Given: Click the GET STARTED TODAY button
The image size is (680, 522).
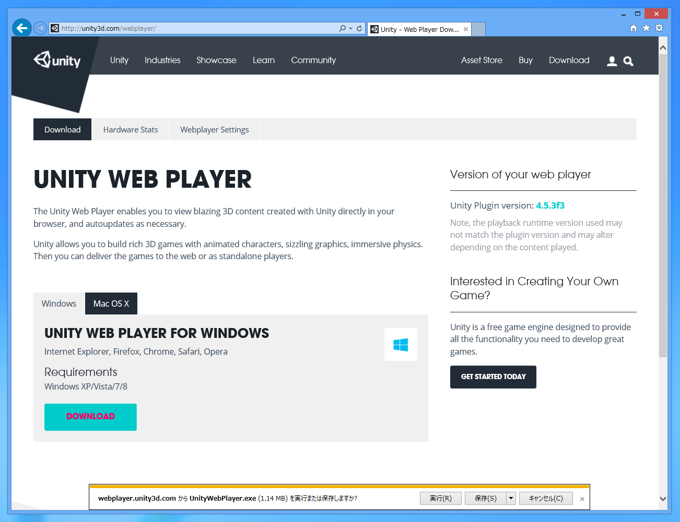Looking at the screenshot, I should [493, 377].
